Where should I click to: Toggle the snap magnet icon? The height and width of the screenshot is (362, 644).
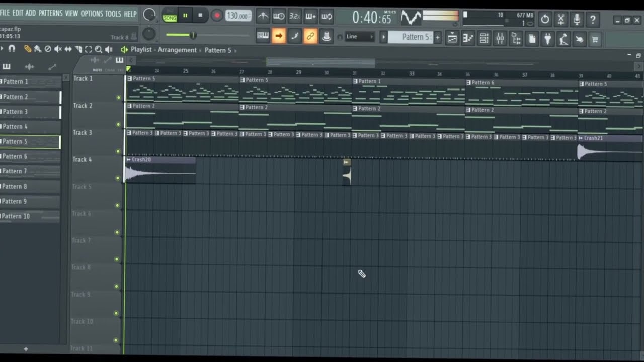(12, 49)
